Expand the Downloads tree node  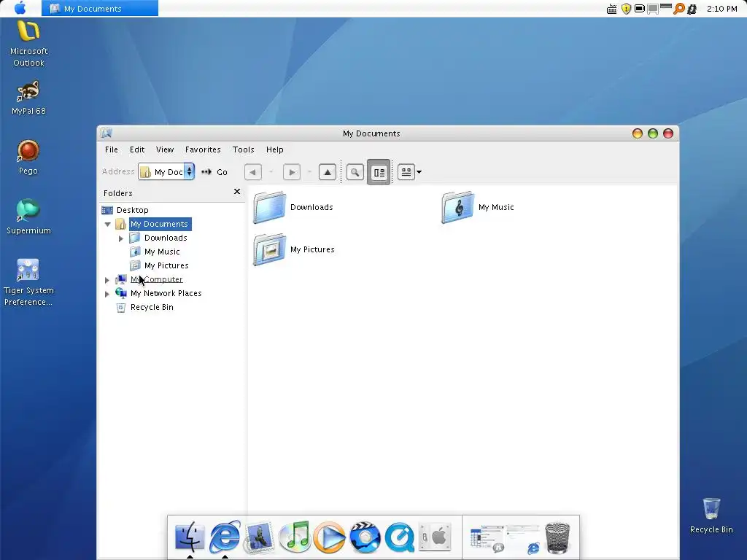121,238
